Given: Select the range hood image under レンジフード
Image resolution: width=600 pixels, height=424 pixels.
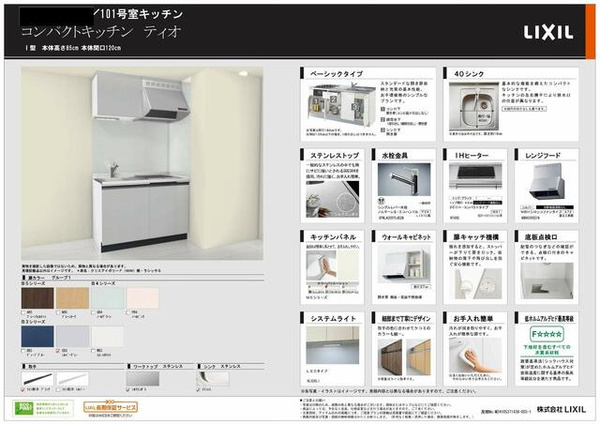Looking at the screenshot, I should pos(545,184).
